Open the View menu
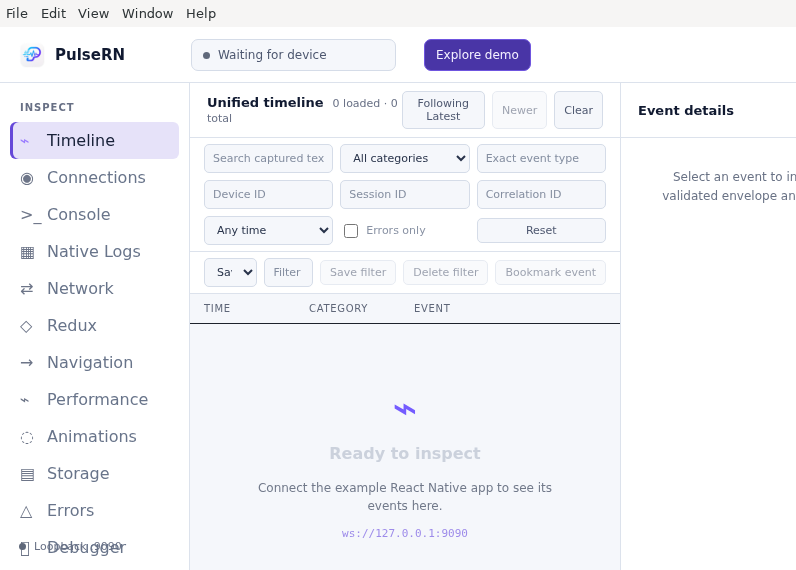The height and width of the screenshot is (570, 796). [93, 13]
